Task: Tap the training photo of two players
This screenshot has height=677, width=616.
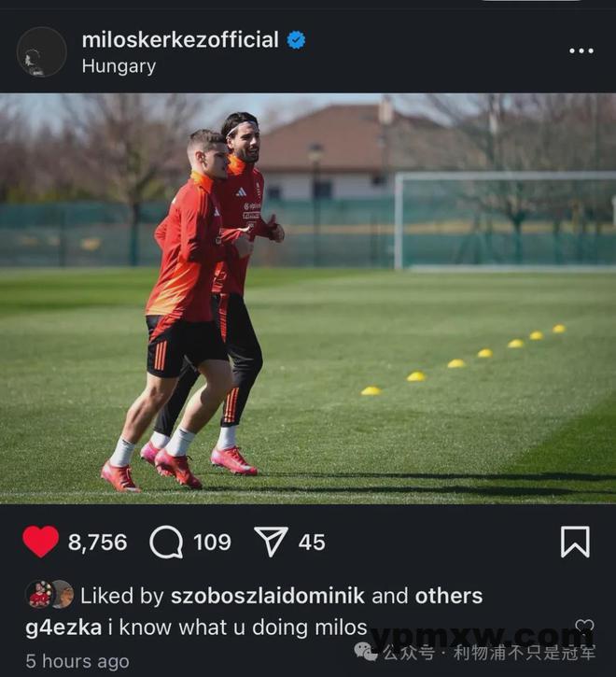Action: [308, 299]
